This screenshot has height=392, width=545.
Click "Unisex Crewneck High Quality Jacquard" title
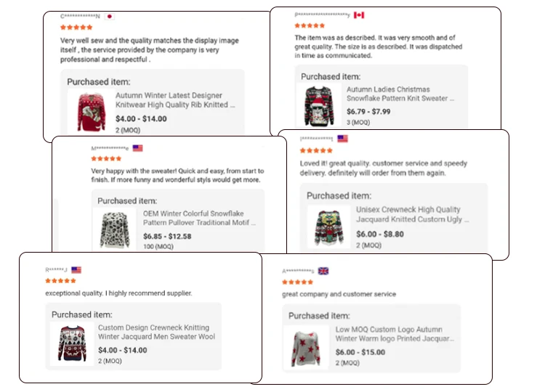408,214
